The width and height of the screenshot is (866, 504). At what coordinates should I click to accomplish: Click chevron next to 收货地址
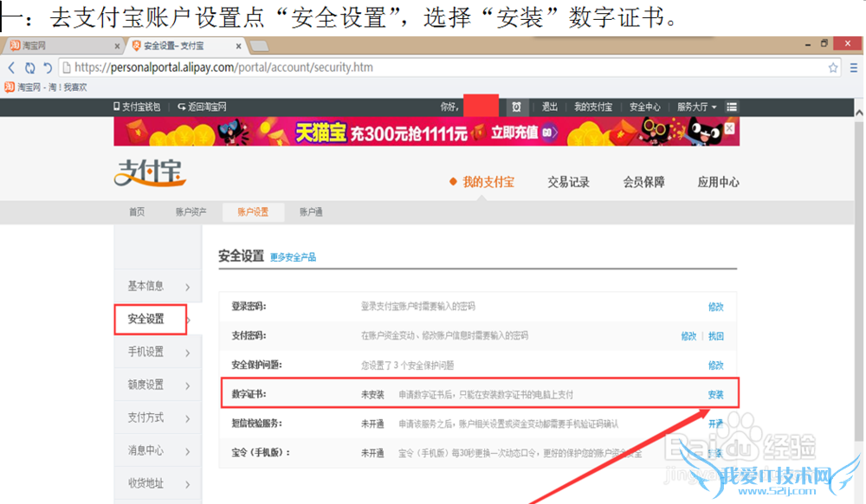point(188,484)
